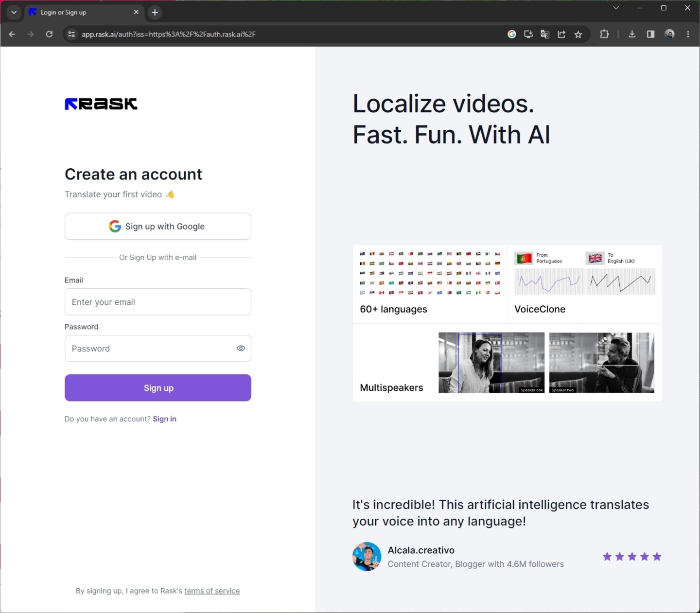Focus the Enter your email field
This screenshot has width=700, height=613.
(x=158, y=302)
